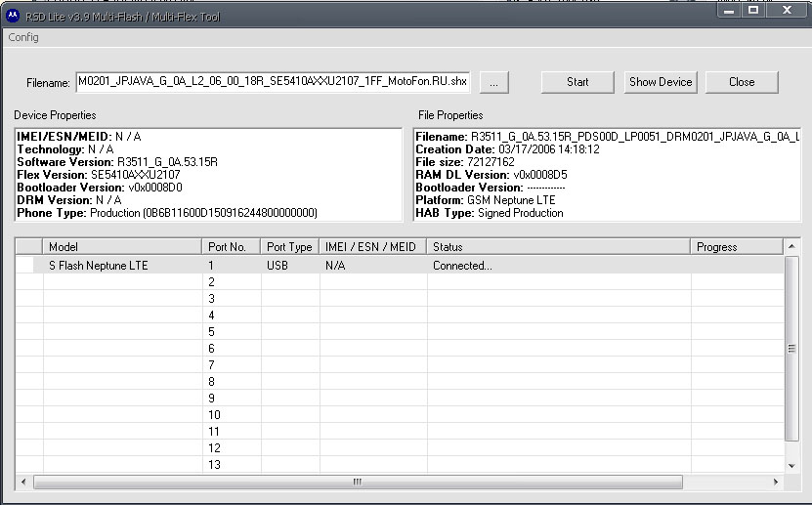Screen dimensions: 812x505
Task: Select port number 4 row
Action: [400, 316]
